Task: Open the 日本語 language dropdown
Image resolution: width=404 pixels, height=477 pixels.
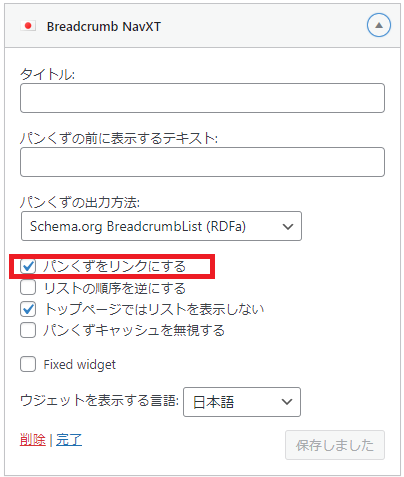Action: click(x=242, y=402)
